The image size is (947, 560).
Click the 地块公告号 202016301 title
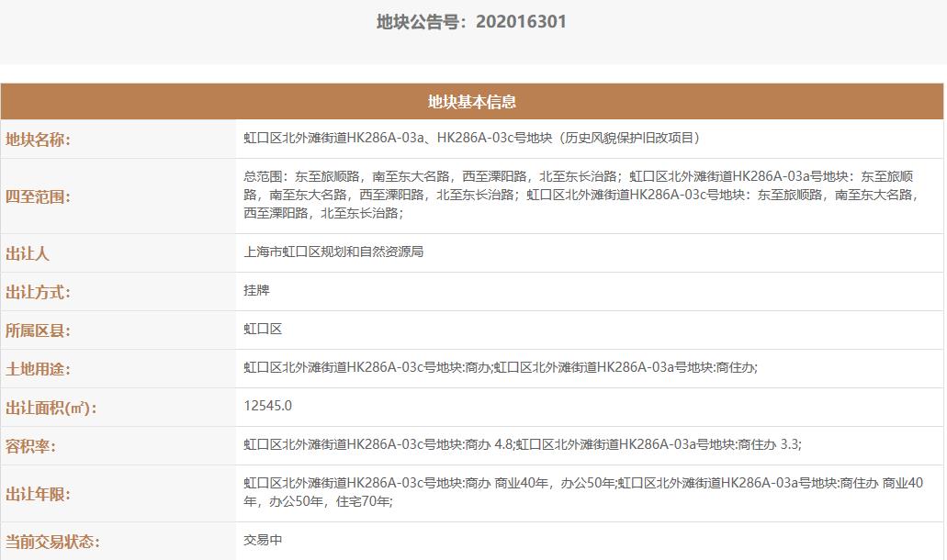pyautogui.click(x=472, y=22)
